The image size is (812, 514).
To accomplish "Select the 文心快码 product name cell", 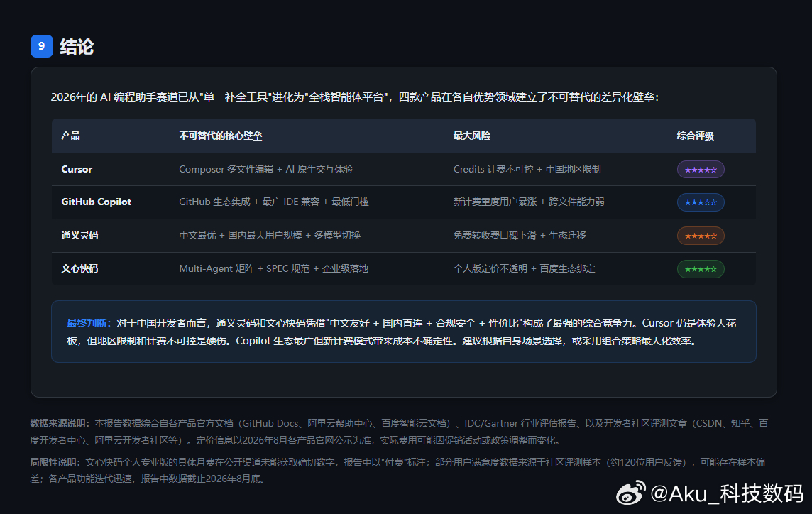I will (79, 268).
